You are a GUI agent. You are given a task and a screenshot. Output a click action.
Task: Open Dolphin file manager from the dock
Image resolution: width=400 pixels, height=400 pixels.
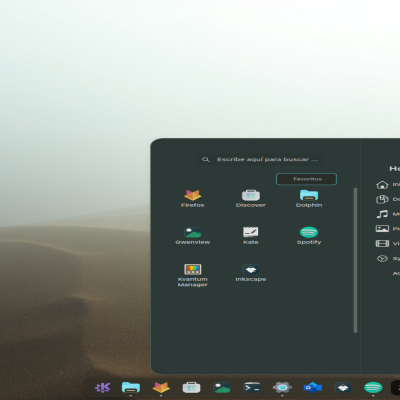[131, 387]
